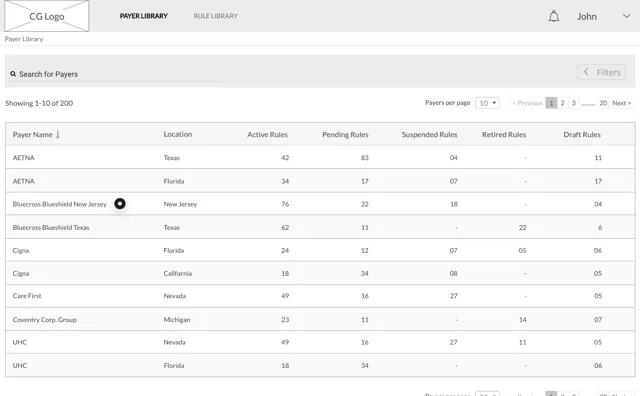Click Next in top pagination
Screen dimensions: 640x396
tap(621, 103)
